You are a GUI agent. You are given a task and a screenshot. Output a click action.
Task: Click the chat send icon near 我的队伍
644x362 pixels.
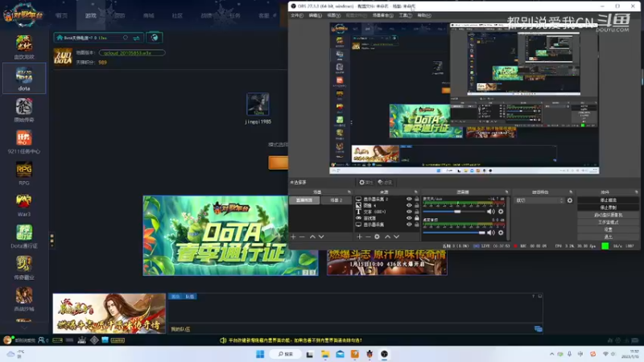[x=538, y=329]
